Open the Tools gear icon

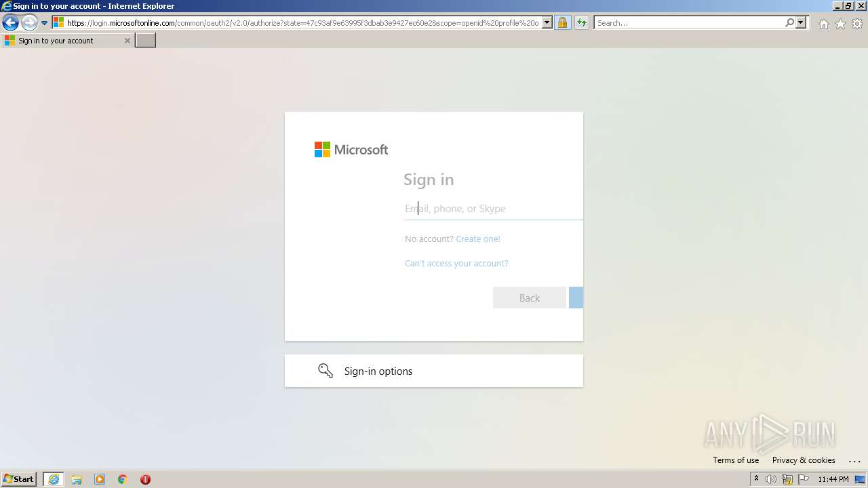pos(857,24)
